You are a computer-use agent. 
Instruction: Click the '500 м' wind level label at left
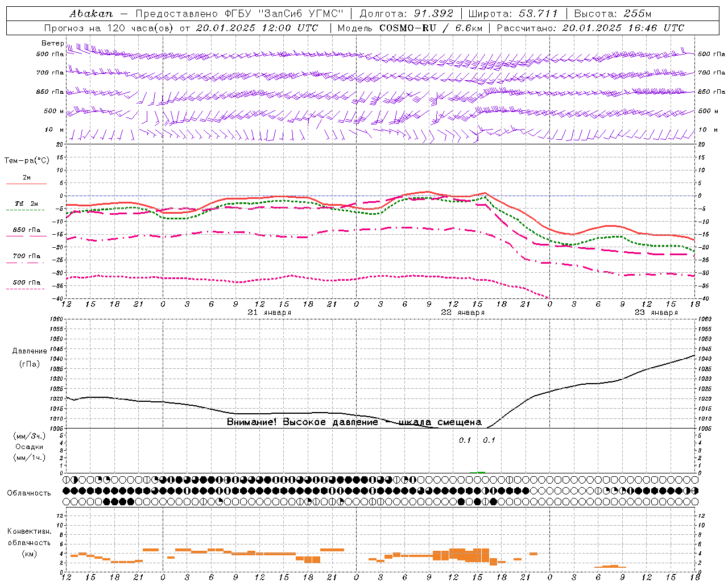tap(54, 111)
